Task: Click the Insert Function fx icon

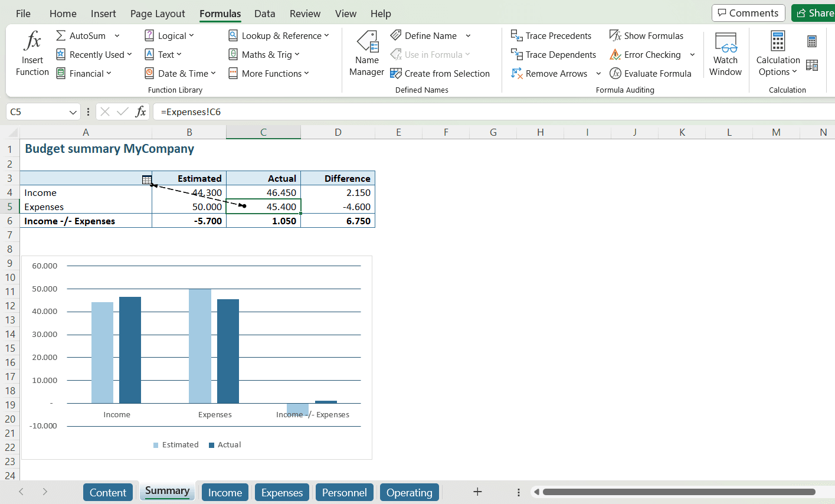Action: pos(32,41)
